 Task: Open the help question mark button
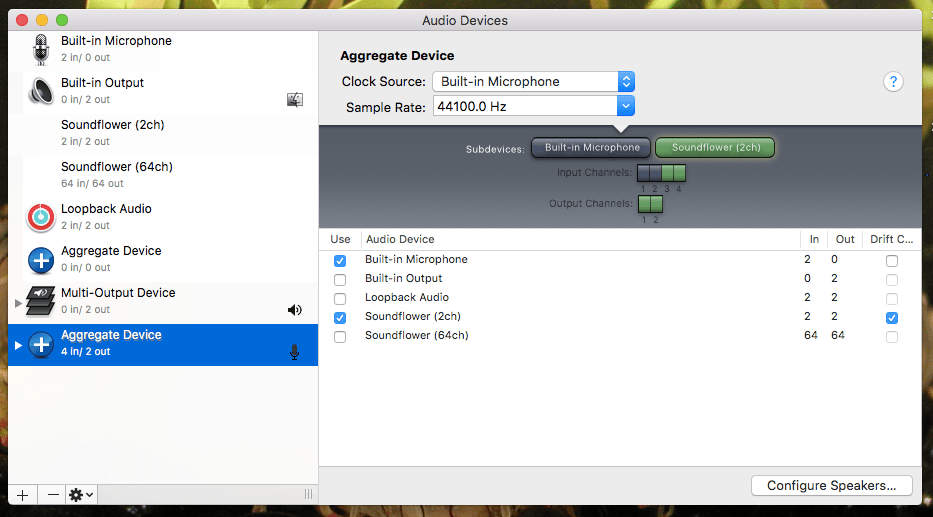893,82
